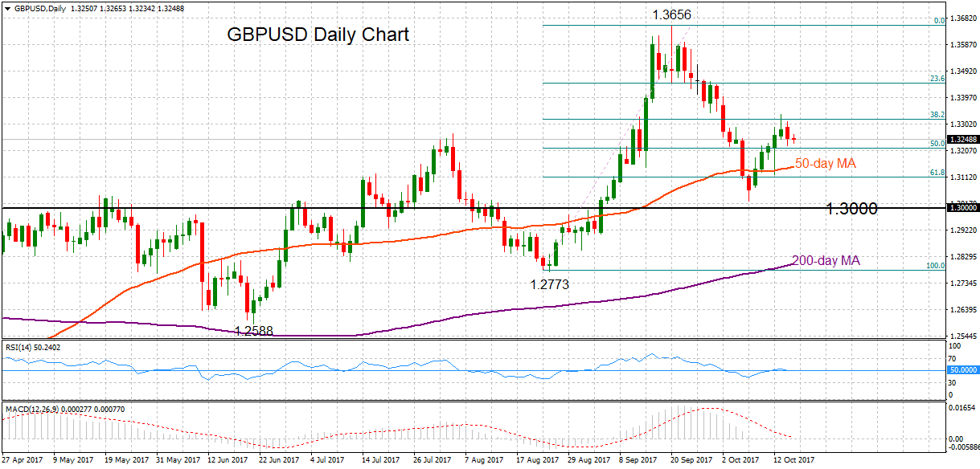The height and width of the screenshot is (469, 980).
Task: Click 1.35870 on the price axis
Action: pyautogui.click(x=964, y=45)
